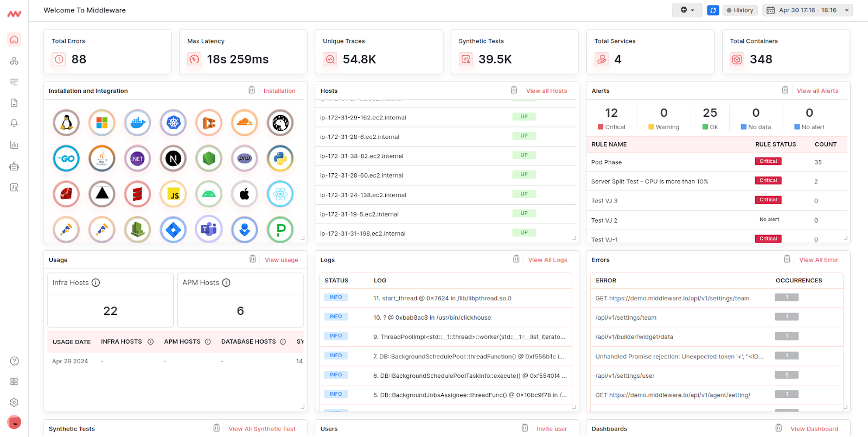Image resolution: width=868 pixels, height=437 pixels.
Task: Select the .NET integration icon
Action: [137, 159]
